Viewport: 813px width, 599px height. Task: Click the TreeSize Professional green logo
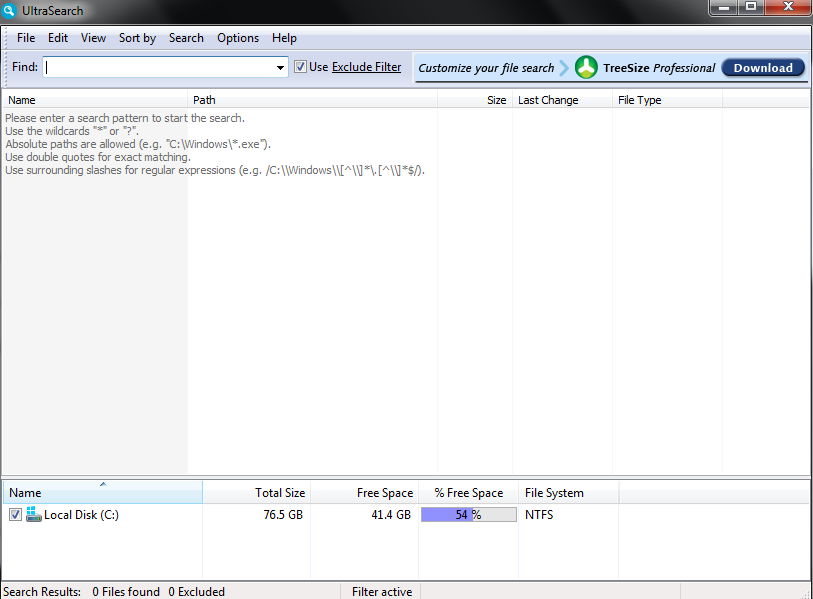(586, 67)
